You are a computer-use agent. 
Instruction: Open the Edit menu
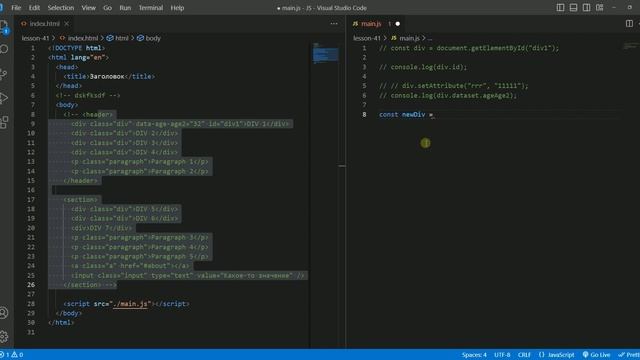(34, 8)
